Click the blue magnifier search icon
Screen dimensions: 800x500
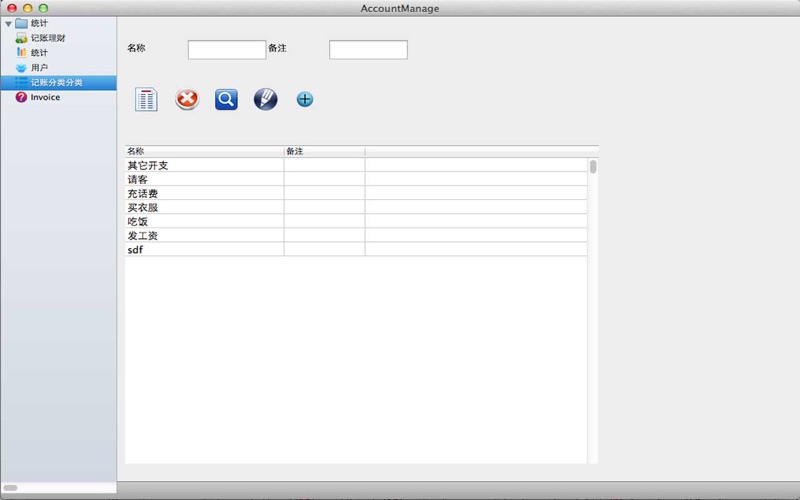click(x=226, y=99)
